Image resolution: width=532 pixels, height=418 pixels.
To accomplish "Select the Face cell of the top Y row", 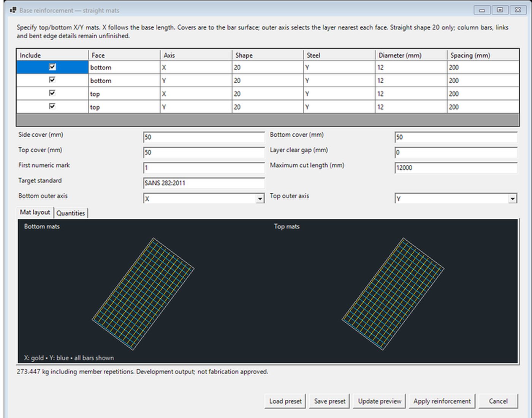I will [x=124, y=107].
